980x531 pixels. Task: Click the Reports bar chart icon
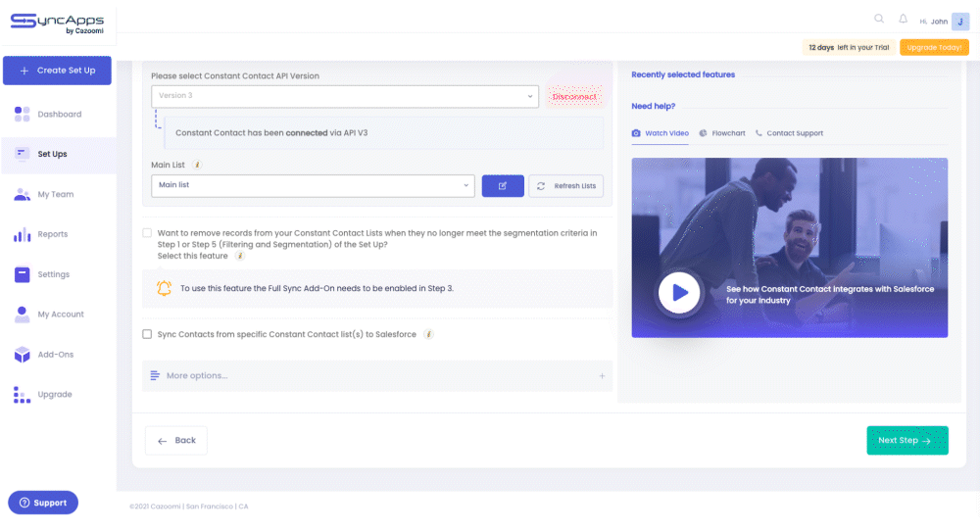tap(22, 234)
